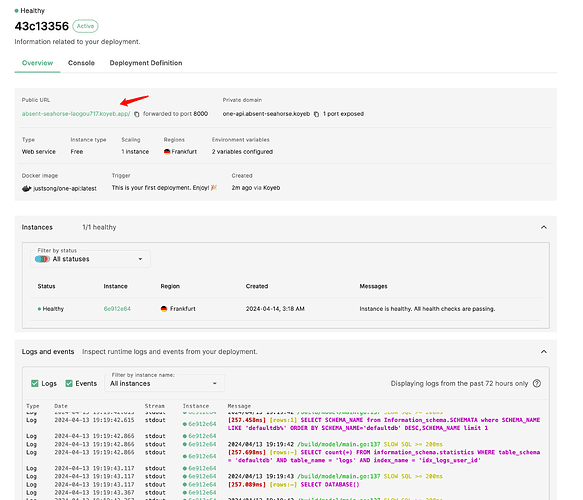Open the Deployment Definition tab
This screenshot has height=500, width=583.
coord(146,63)
